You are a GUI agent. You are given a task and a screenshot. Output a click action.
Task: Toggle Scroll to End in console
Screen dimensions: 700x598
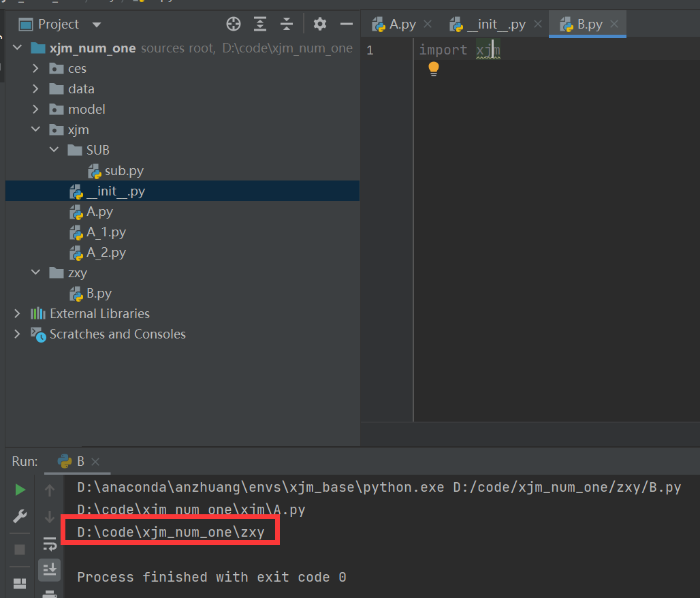50,570
